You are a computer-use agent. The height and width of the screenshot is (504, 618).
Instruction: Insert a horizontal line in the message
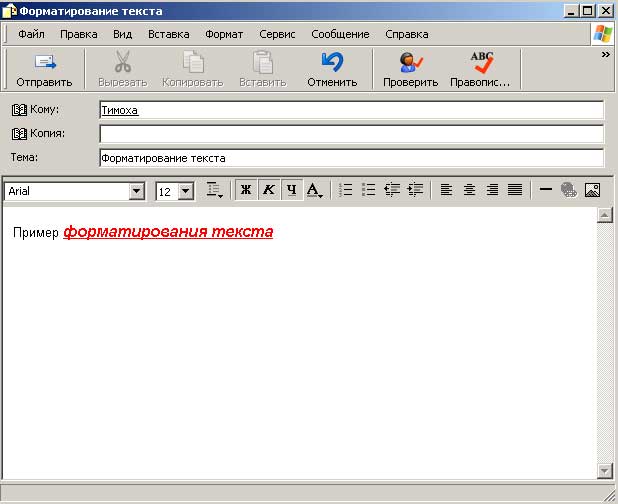[x=546, y=190]
